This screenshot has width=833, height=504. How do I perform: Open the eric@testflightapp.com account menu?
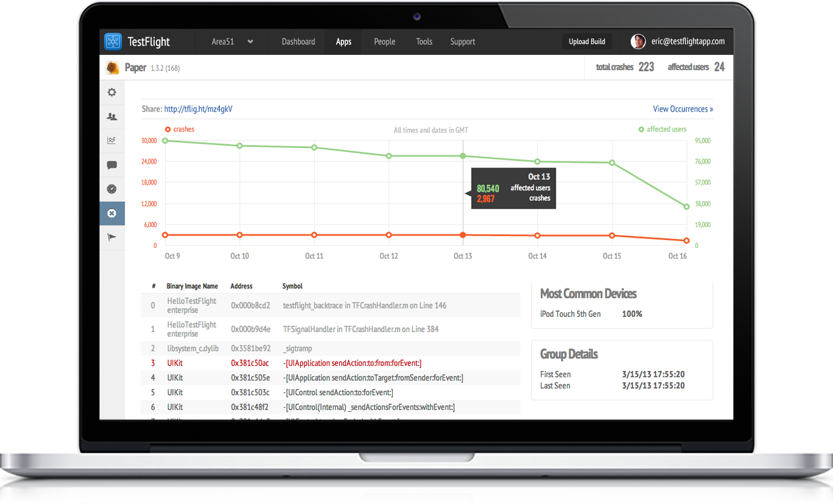click(687, 42)
